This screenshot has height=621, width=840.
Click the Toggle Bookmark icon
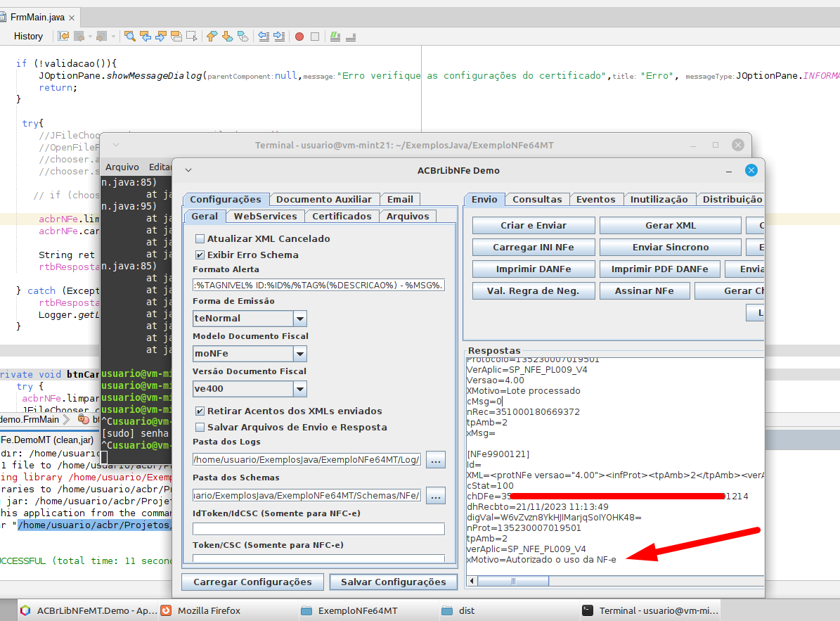pos(243,37)
